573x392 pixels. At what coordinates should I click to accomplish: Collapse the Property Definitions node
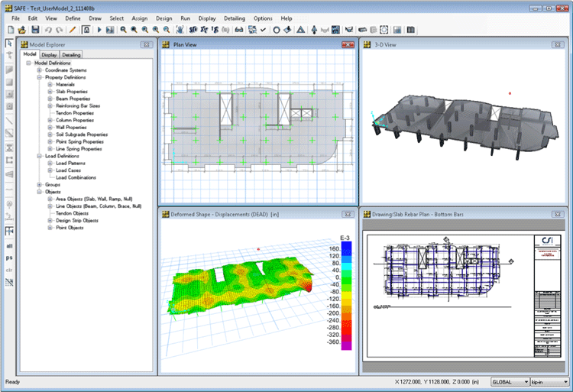click(39, 77)
